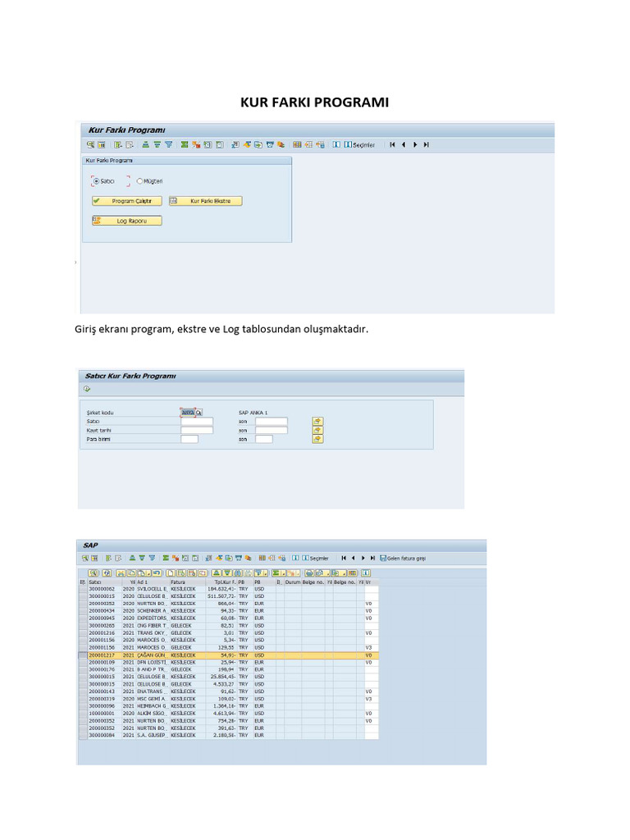Click the Gelen fatura girişi save icon
This screenshot has height=840, width=630.
383,558
